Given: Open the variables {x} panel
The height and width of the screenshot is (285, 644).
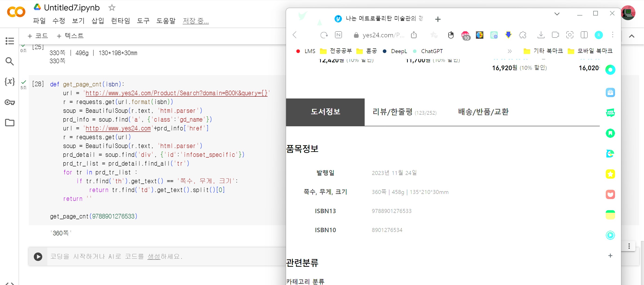Looking at the screenshot, I should [x=10, y=81].
